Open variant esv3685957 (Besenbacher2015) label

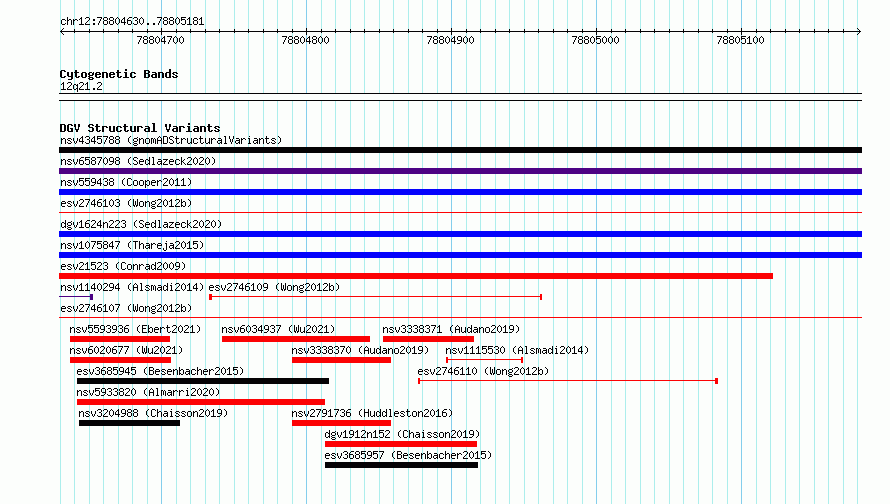tap(408, 455)
